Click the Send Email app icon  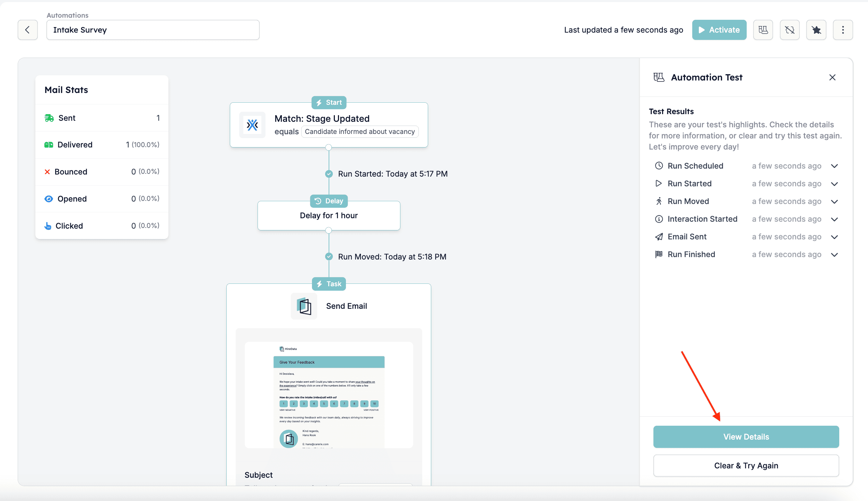(304, 306)
